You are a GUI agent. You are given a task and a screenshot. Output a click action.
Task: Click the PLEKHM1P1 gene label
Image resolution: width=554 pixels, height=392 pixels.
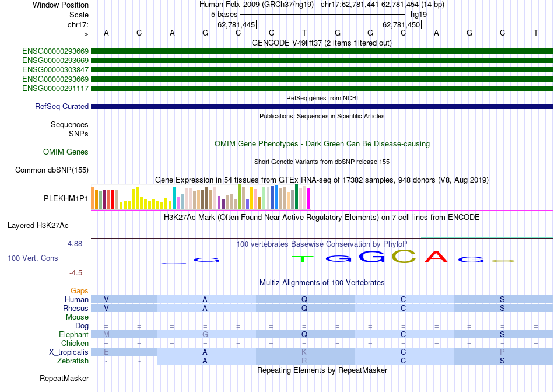pos(66,199)
